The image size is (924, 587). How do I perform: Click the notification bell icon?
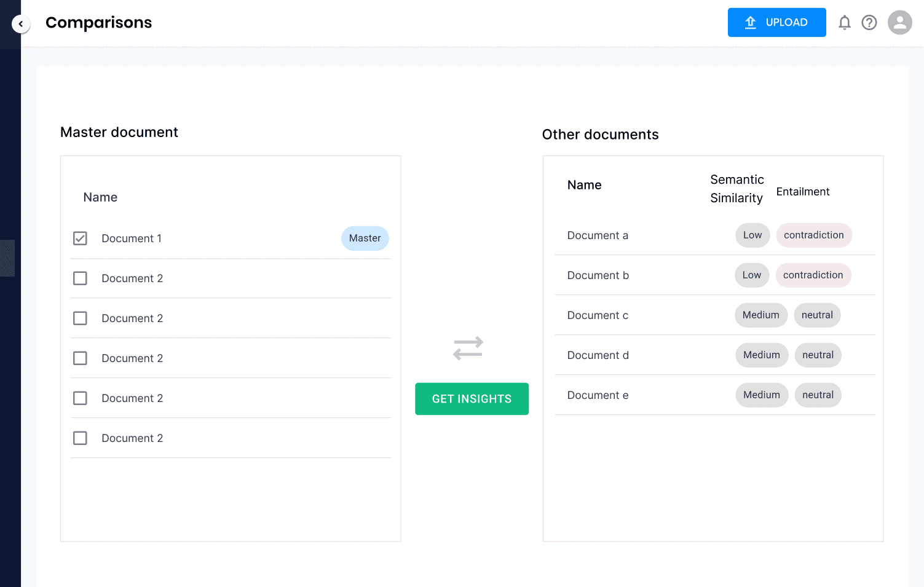[x=845, y=23]
